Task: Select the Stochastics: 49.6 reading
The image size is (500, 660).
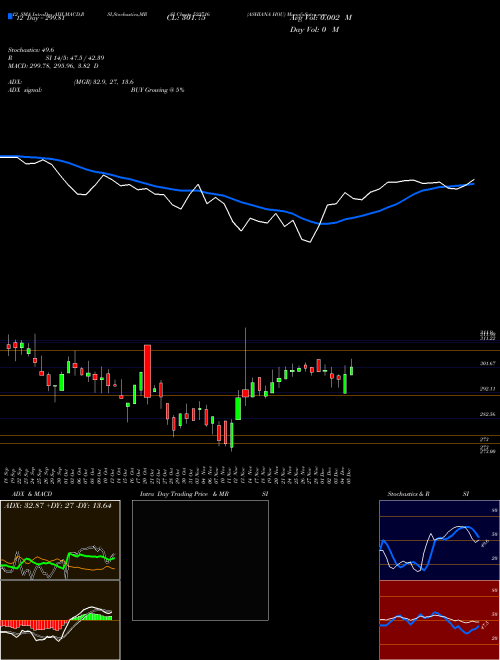Action: (31, 50)
